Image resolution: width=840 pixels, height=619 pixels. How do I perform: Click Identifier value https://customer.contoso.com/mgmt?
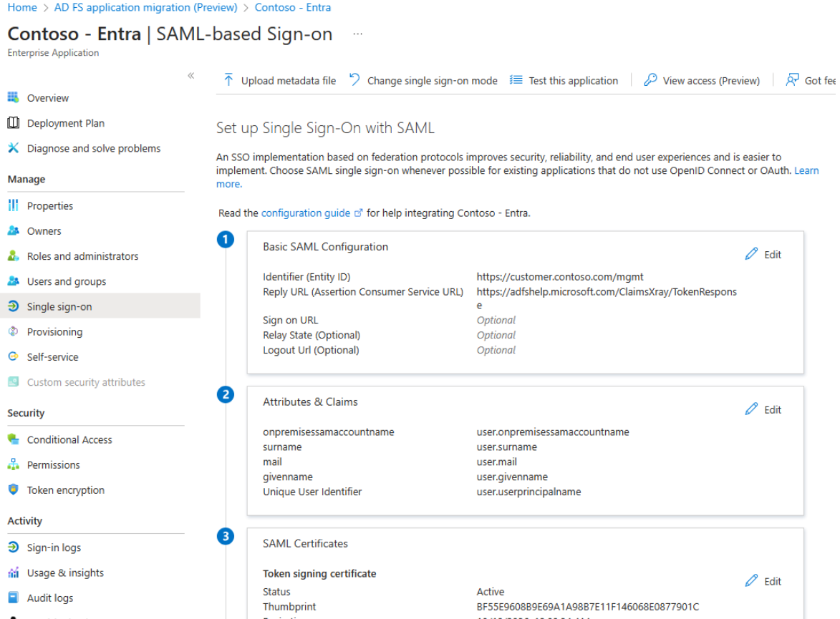560,277
